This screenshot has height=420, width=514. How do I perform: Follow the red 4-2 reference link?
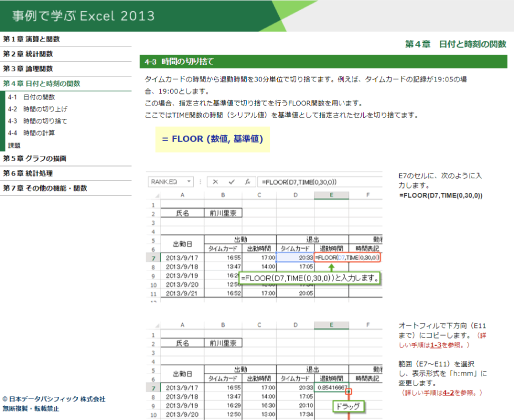pos(448,392)
